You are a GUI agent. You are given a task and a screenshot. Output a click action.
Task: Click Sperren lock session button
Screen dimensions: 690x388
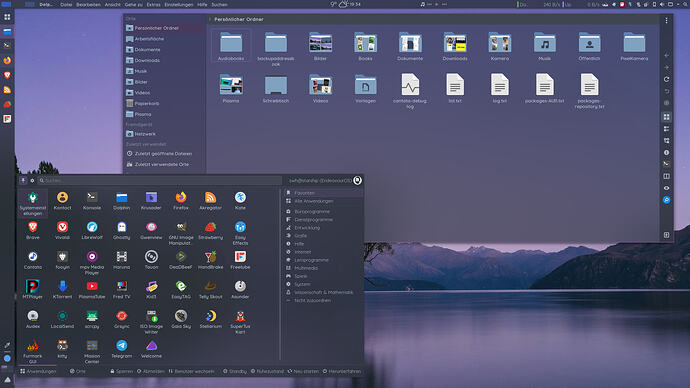pyautogui.click(x=121, y=371)
